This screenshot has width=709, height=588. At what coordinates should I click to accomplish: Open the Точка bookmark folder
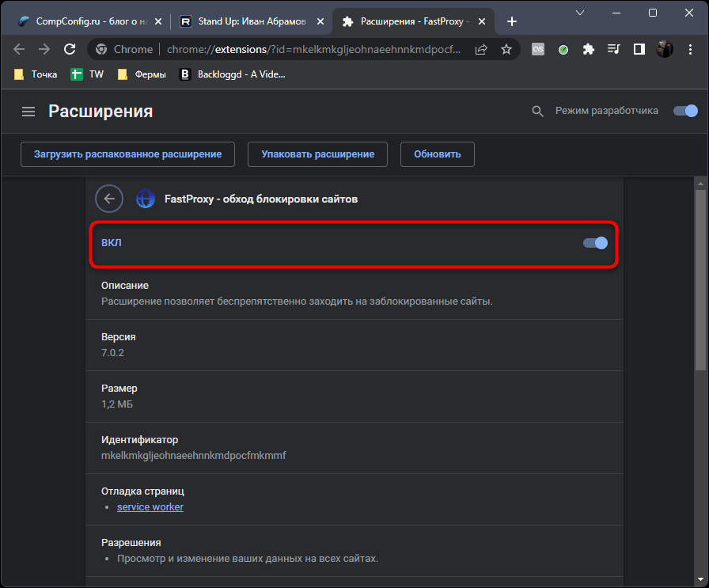click(36, 74)
